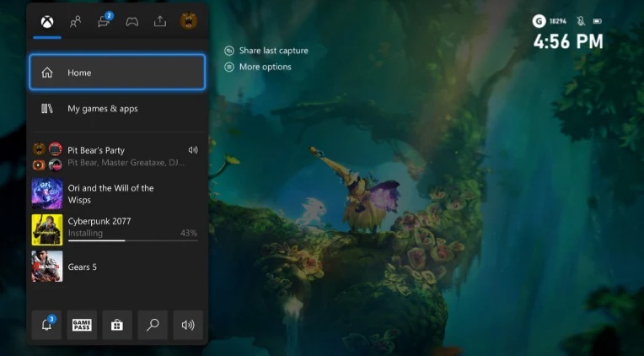
Task: Launch Gears 5
Action: [x=110, y=267]
